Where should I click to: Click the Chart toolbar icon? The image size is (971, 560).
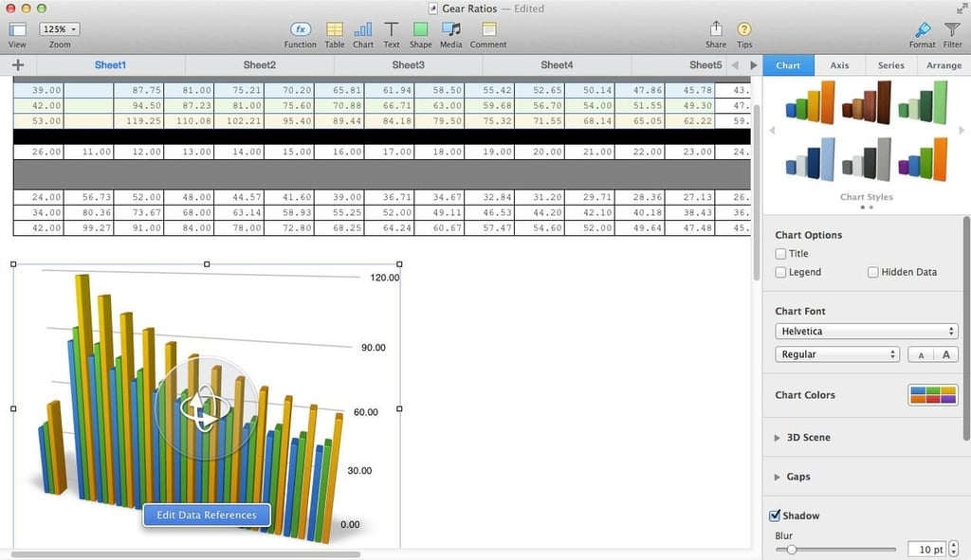click(x=363, y=29)
